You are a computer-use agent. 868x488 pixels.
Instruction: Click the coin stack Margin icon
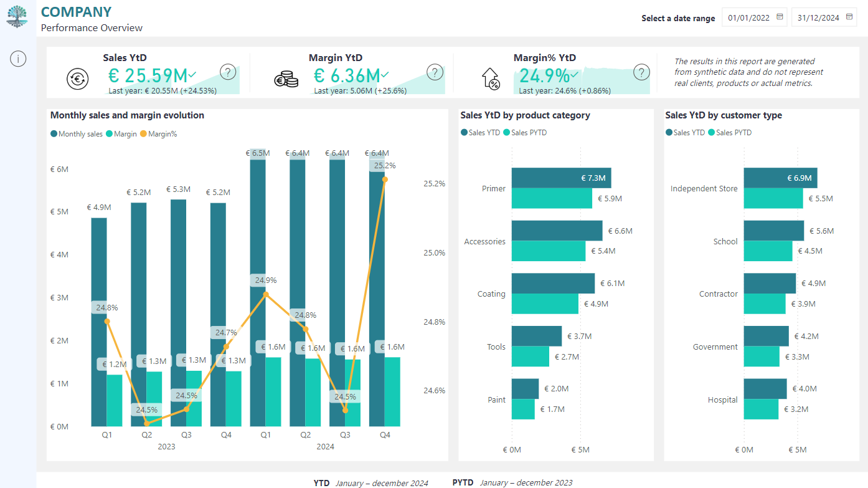pyautogui.click(x=286, y=79)
